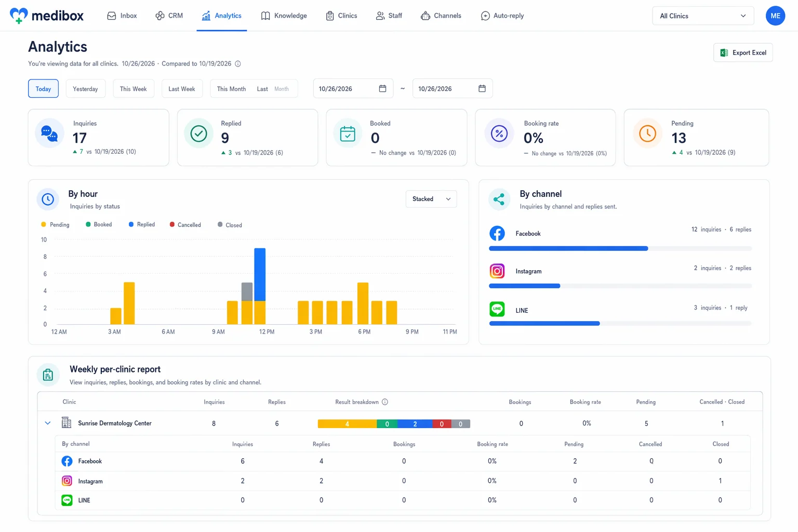Viewport: 798px width, 532px height.
Task: Click the Sunrise Dermatology Center building icon
Action: point(66,422)
